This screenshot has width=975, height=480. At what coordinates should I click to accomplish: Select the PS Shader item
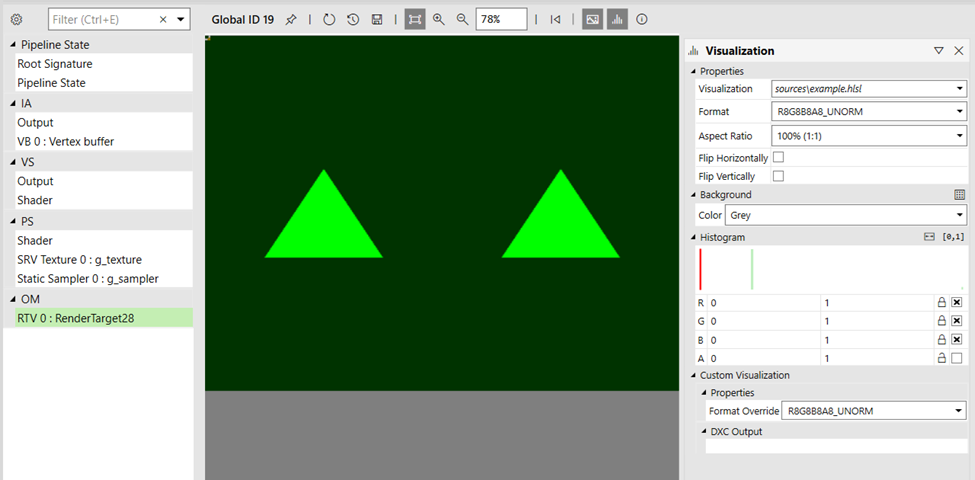click(x=103, y=240)
